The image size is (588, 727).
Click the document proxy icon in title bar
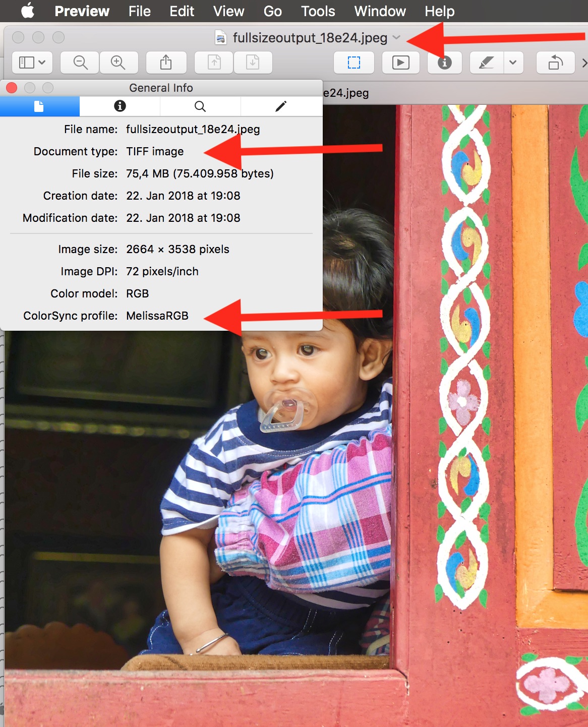point(220,37)
